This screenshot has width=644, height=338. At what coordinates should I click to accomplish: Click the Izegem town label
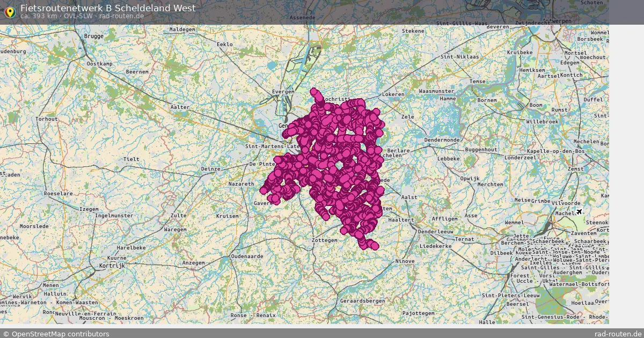[x=89, y=209]
